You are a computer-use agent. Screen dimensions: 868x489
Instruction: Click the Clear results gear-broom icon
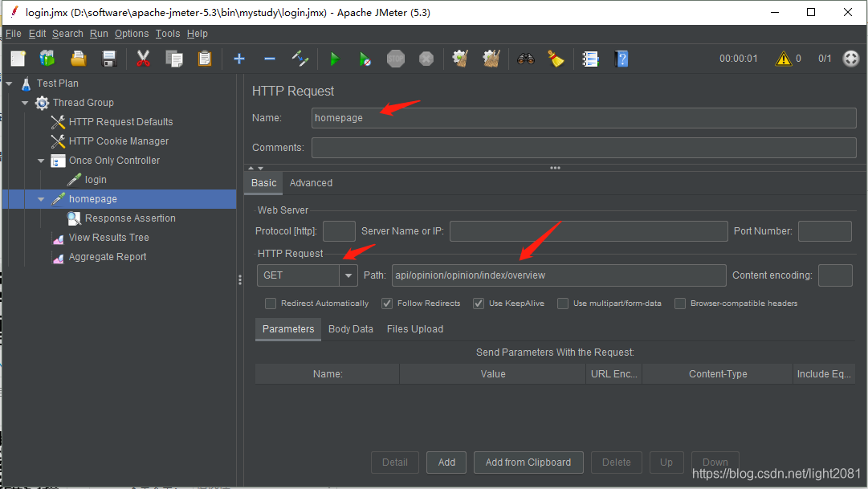[460, 59]
